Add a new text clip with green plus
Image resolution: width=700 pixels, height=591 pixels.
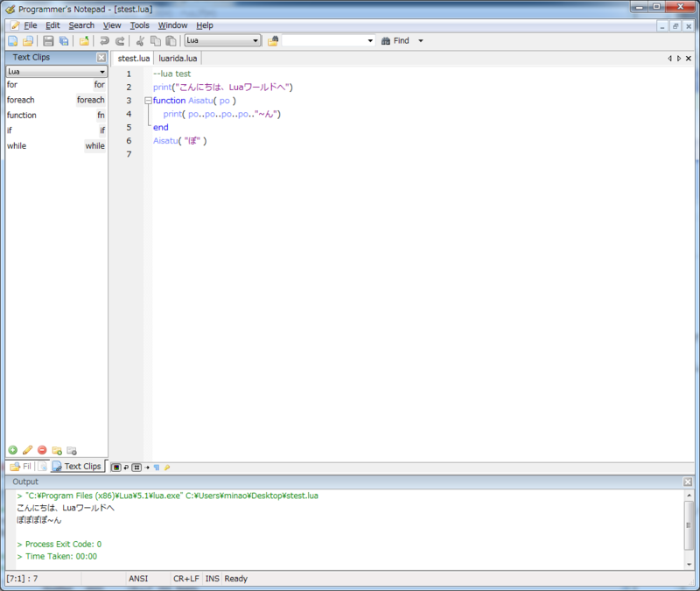click(x=13, y=450)
